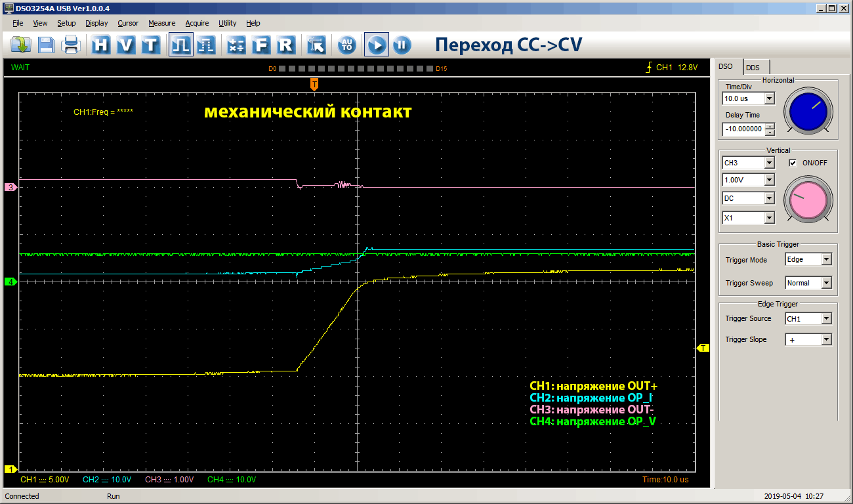853x504 pixels.
Task: Open the Trigger Sweep dropdown
Action: pos(825,283)
